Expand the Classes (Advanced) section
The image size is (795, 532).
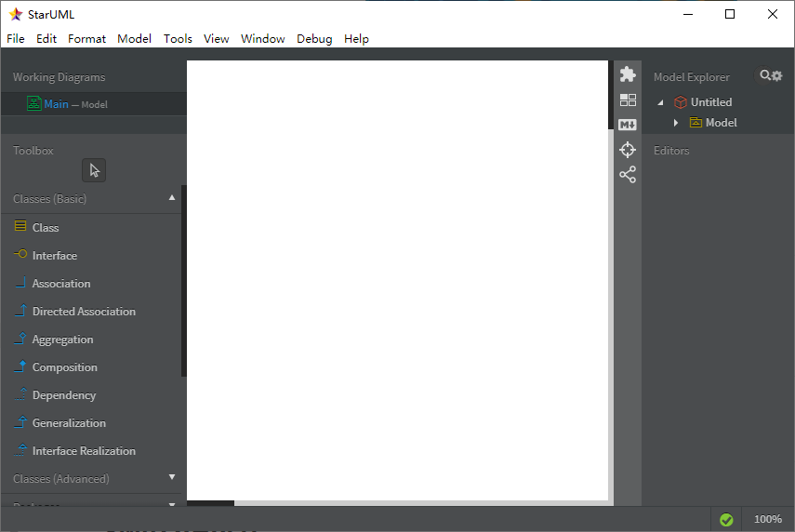click(x=171, y=478)
